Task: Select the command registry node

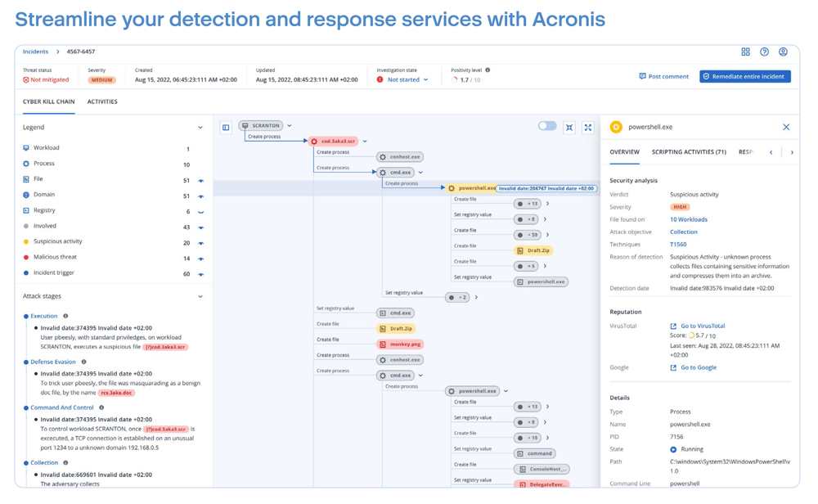Action: (535, 453)
